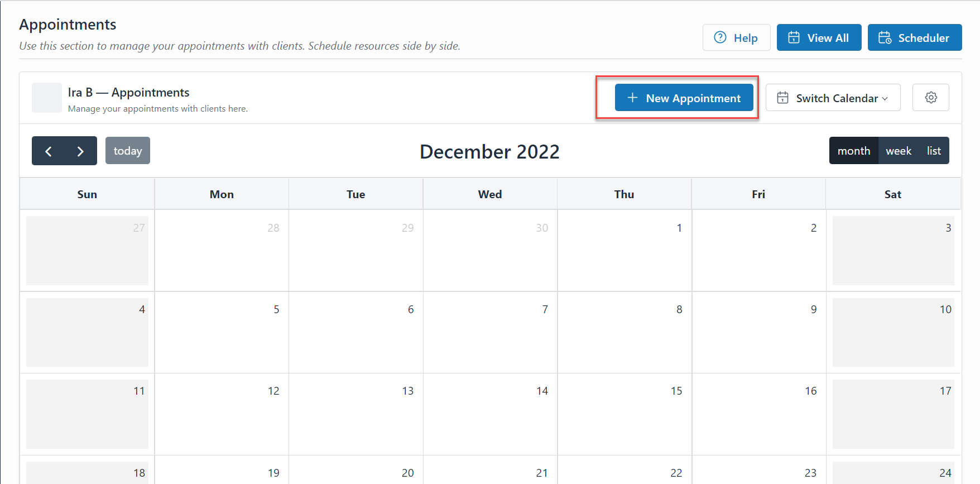Screen dimensions: 980x484
Task: Go to previous month arrow
Action: coord(49,151)
